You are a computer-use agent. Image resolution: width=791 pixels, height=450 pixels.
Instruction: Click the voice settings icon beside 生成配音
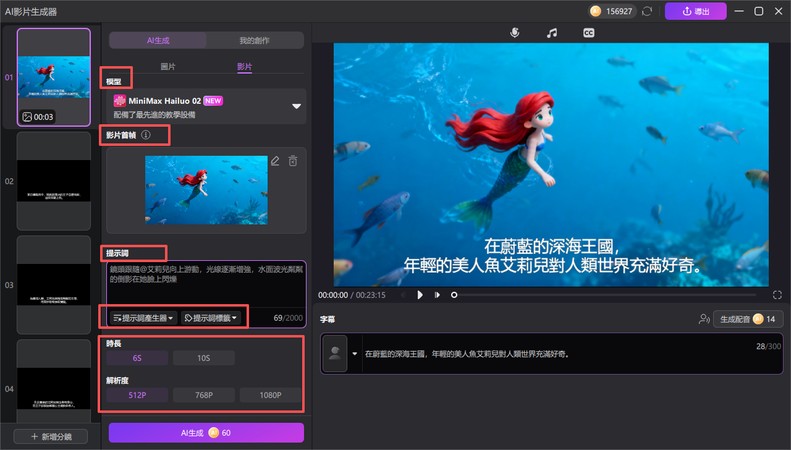tap(704, 319)
